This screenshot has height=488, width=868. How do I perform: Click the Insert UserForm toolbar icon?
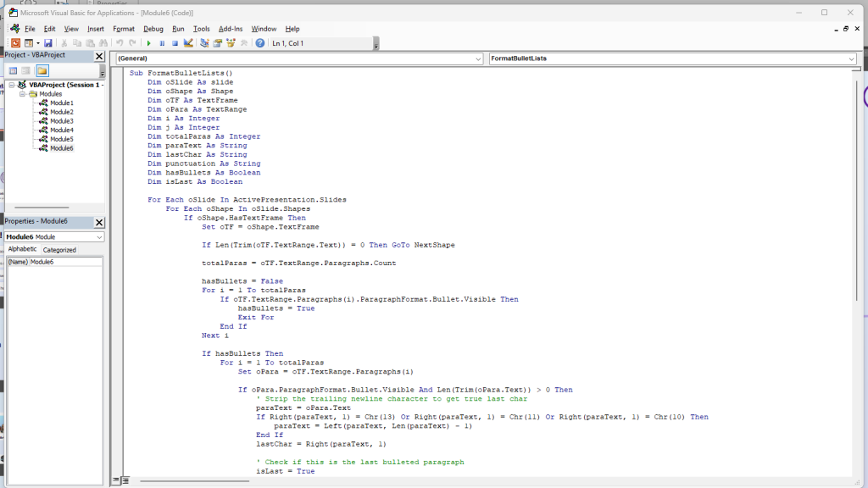[x=29, y=43]
